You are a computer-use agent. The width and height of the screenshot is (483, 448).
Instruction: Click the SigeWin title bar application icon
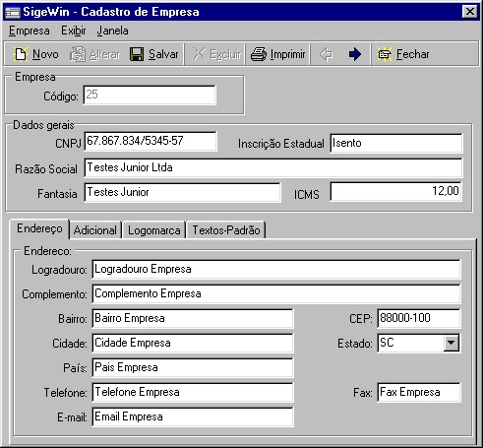(x=13, y=12)
